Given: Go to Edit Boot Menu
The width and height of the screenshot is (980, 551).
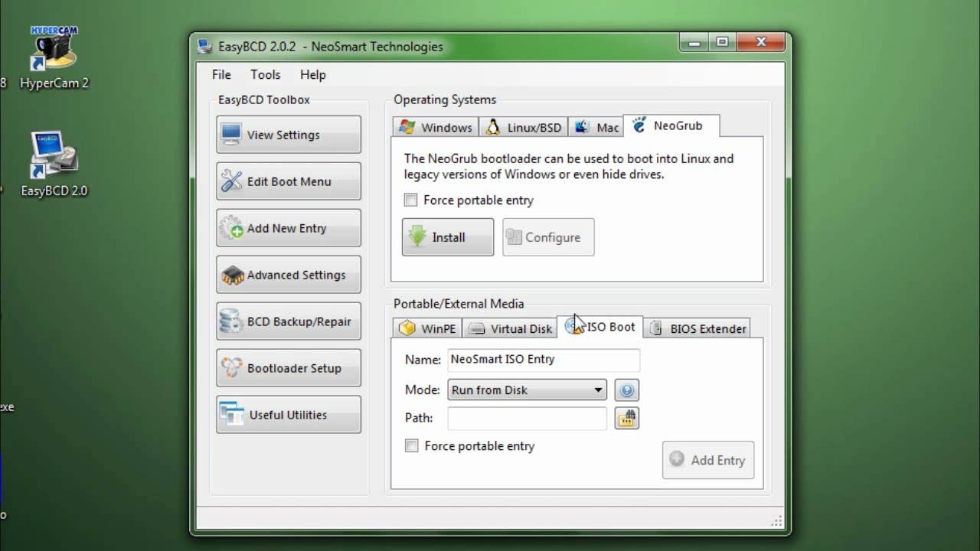Looking at the screenshot, I should tap(289, 181).
